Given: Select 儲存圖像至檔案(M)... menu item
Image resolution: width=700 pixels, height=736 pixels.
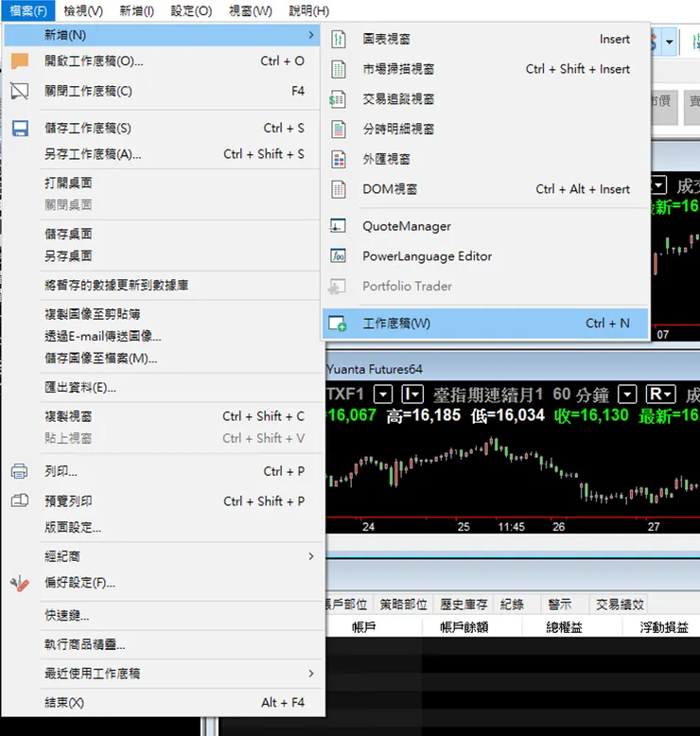Looking at the screenshot, I should point(163,359).
